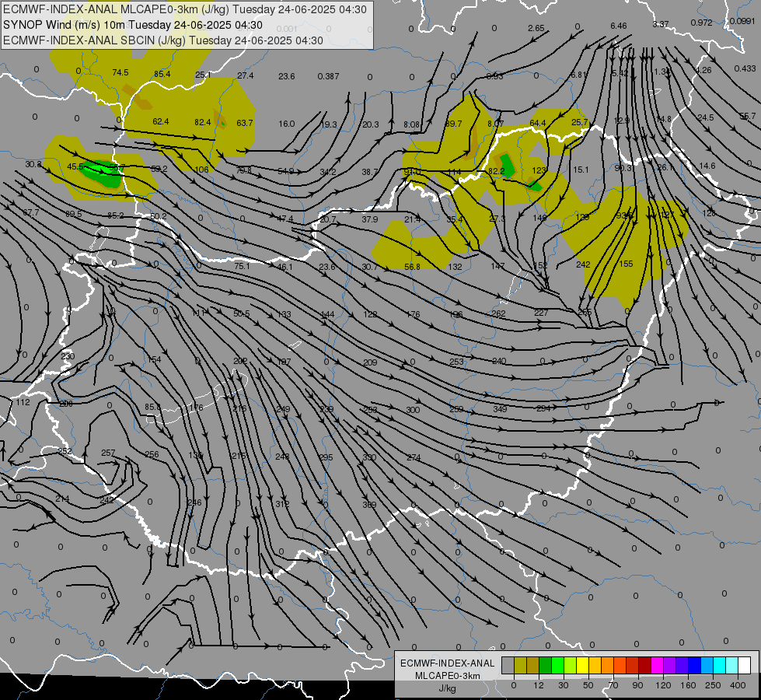Click the legend tick label 250
Viewport: 761px width, 700px height.
pos(713,685)
